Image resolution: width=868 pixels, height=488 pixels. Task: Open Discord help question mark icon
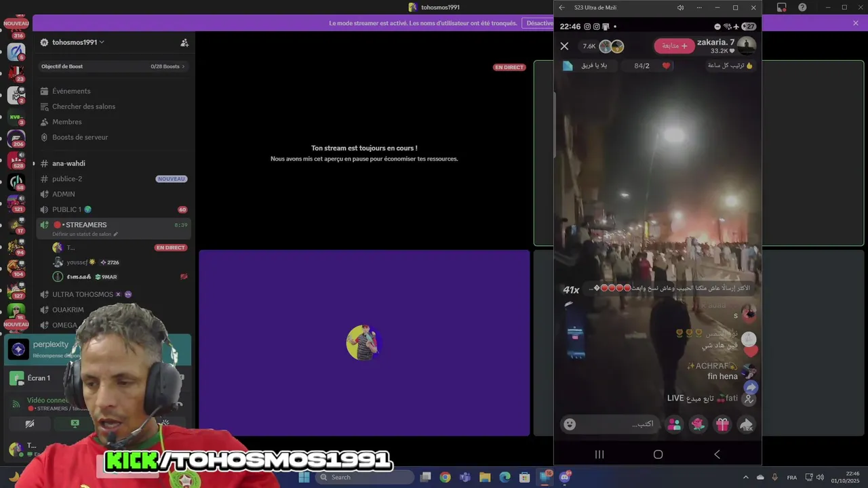pyautogui.click(x=803, y=7)
